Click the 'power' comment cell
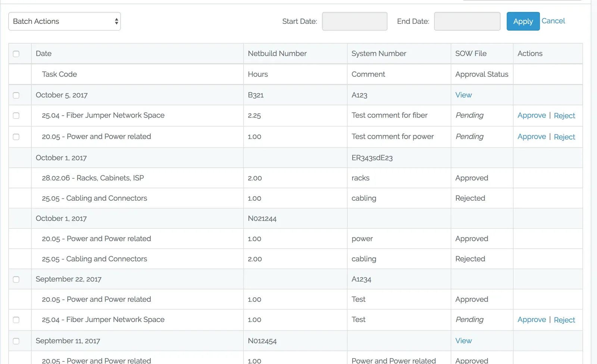The width and height of the screenshot is (597, 364). [399, 239]
